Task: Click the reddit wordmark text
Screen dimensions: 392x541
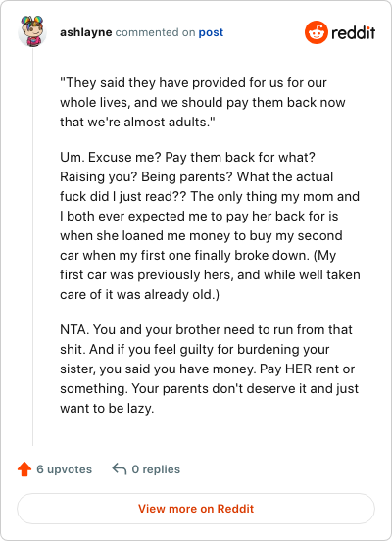Action: click(x=354, y=33)
